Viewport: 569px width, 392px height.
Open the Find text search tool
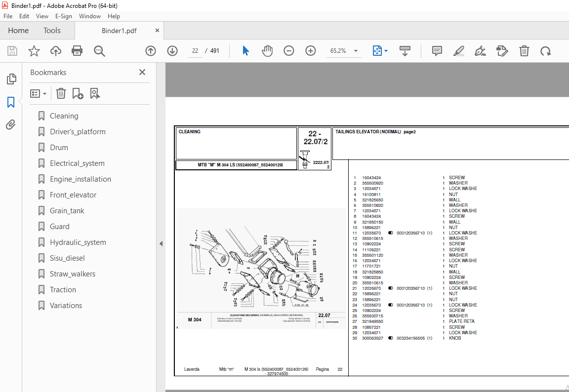99,51
